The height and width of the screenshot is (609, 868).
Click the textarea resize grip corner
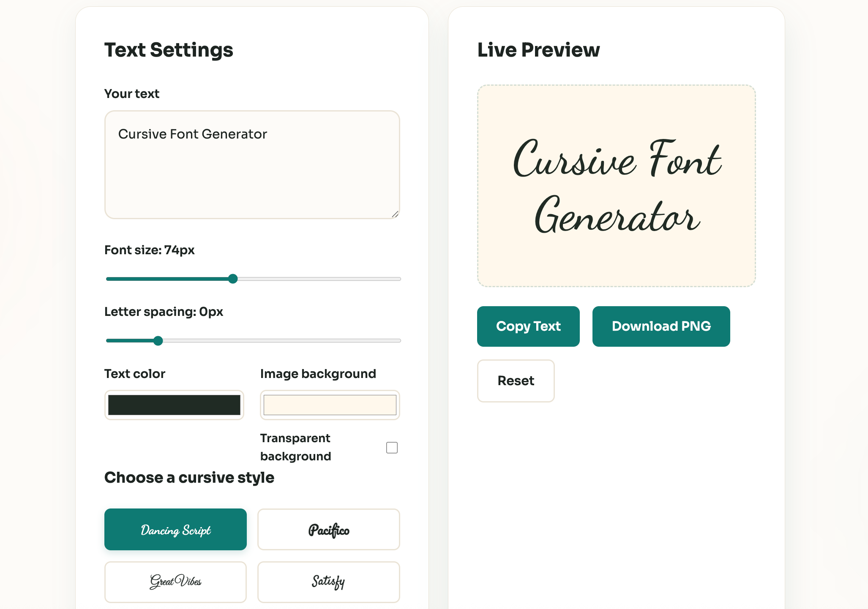coord(395,215)
